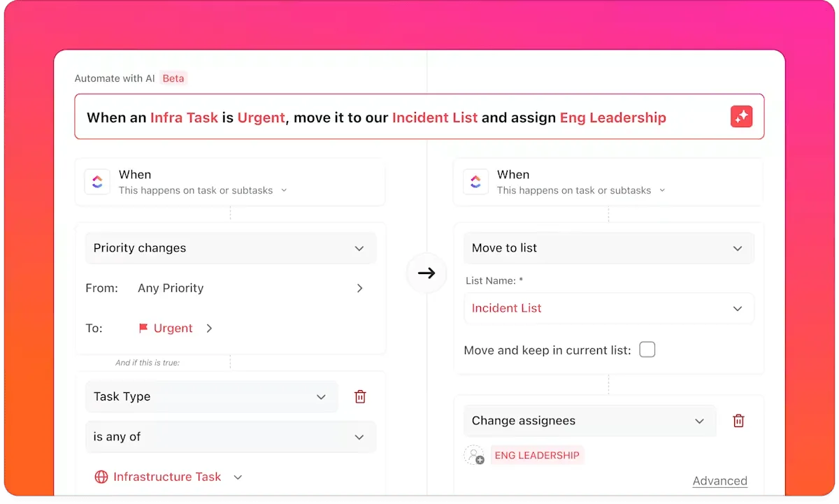The width and height of the screenshot is (839, 504).
Task: Click the Beta badge next to Automate with AI
Action: [173, 78]
